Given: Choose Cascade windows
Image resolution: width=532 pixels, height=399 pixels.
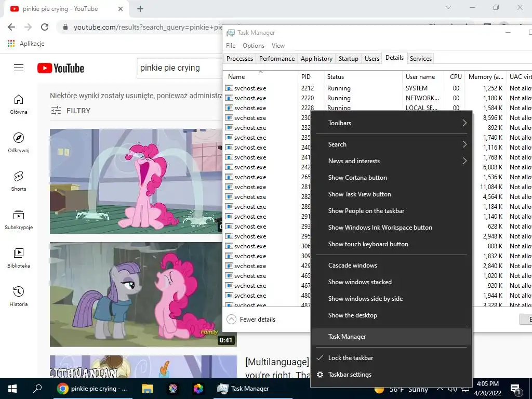Looking at the screenshot, I should [391, 265].
